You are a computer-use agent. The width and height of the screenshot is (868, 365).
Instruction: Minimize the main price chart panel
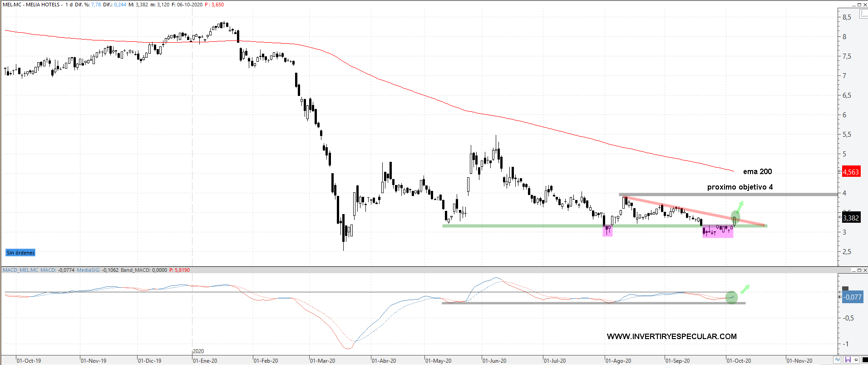[x=853, y=5]
